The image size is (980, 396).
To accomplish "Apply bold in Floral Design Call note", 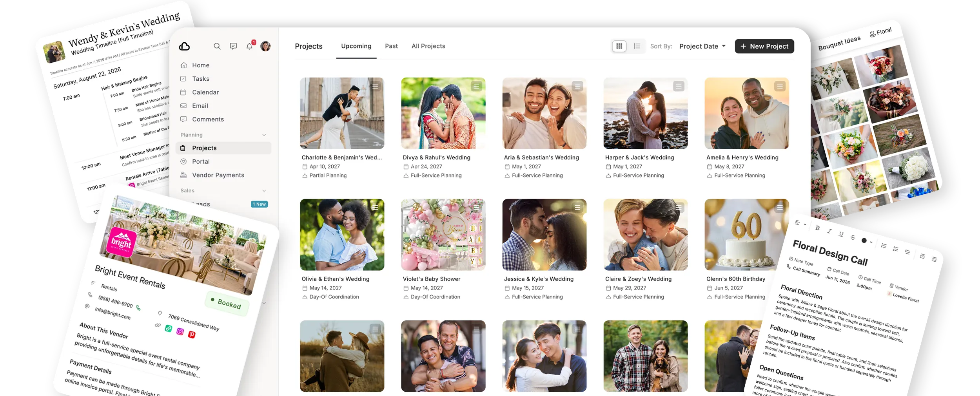I will (x=817, y=228).
